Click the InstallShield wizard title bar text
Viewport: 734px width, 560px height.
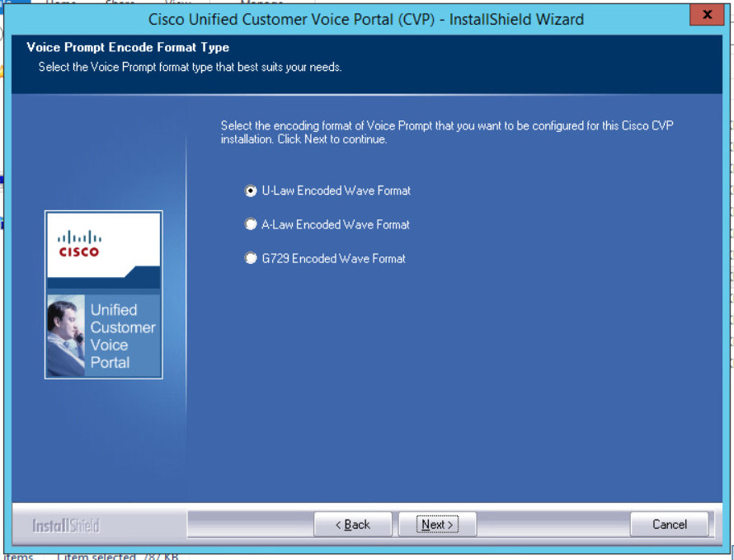point(365,19)
